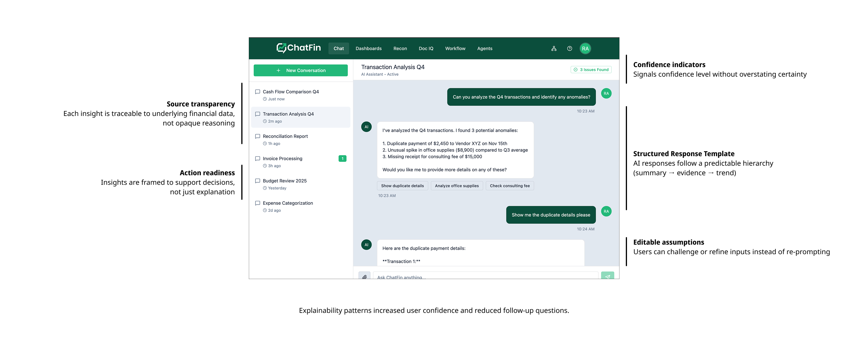The height and width of the screenshot is (347, 868).
Task: Click the help question mark icon
Action: (x=569, y=49)
